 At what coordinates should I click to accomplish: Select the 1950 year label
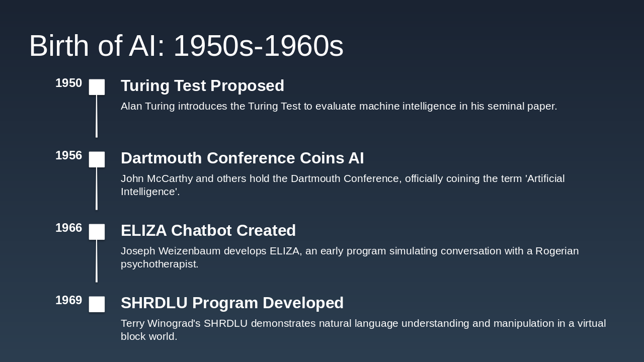[68, 83]
